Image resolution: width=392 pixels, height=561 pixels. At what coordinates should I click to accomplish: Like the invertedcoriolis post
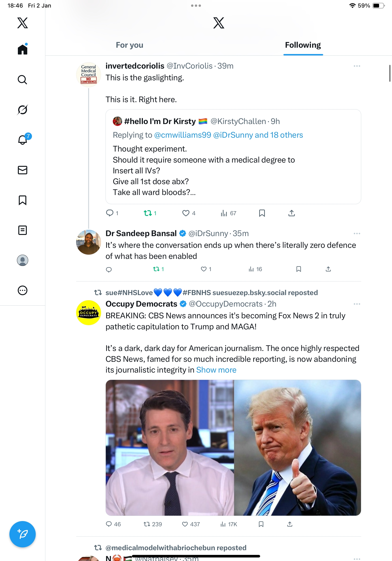(186, 213)
